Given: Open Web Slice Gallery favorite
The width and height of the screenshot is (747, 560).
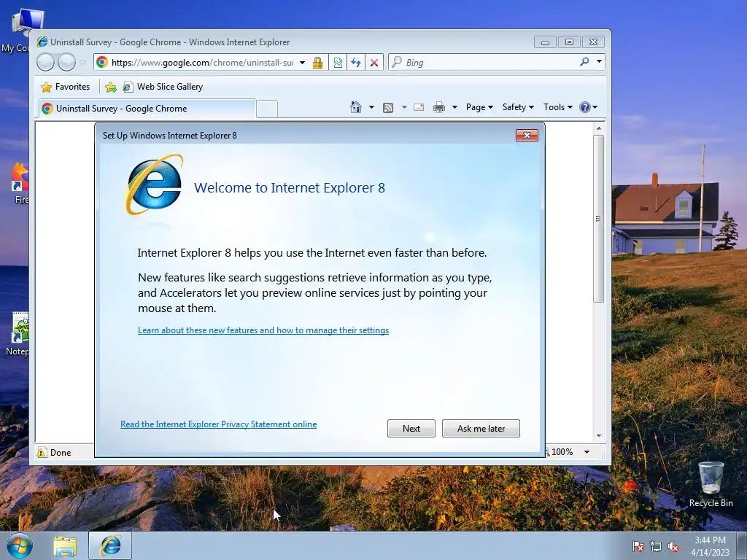Looking at the screenshot, I should [x=163, y=87].
